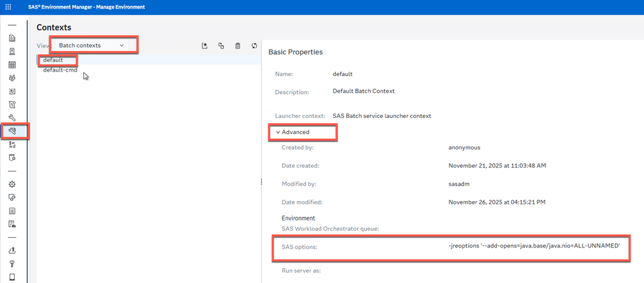Delete the selected context with the trash icon
Viewport: 644px width, 283px height.
pos(237,46)
